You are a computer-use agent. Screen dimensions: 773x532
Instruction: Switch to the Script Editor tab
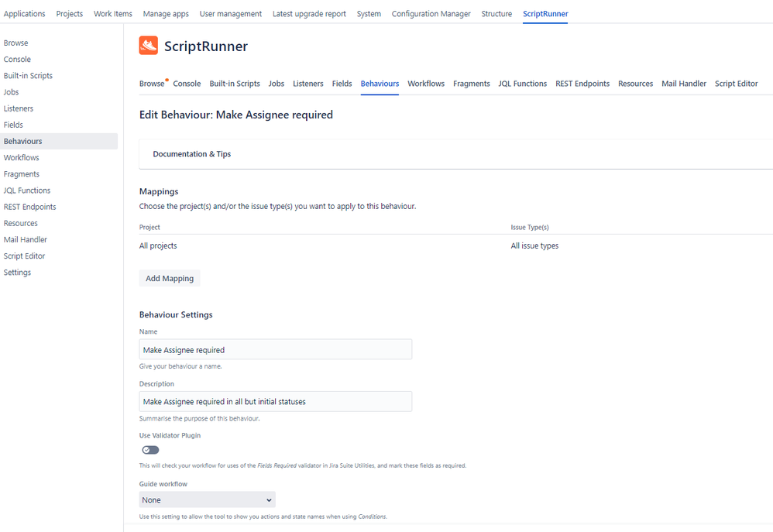736,84
